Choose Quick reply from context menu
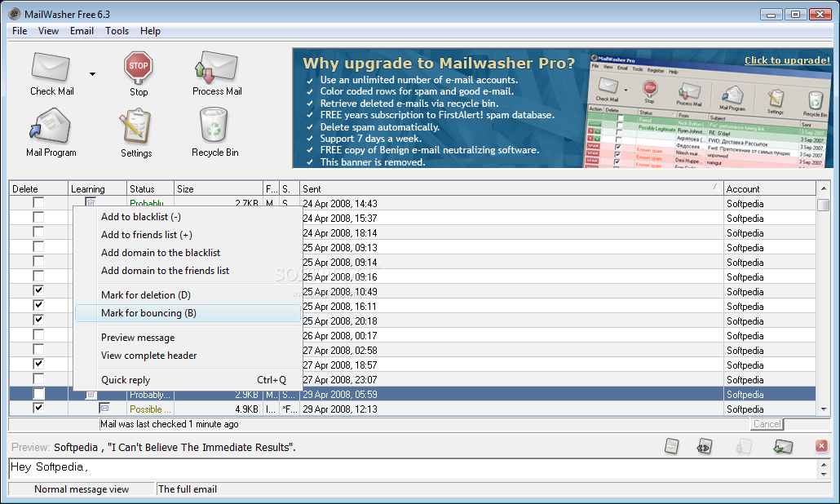The image size is (840, 504). click(x=188, y=380)
